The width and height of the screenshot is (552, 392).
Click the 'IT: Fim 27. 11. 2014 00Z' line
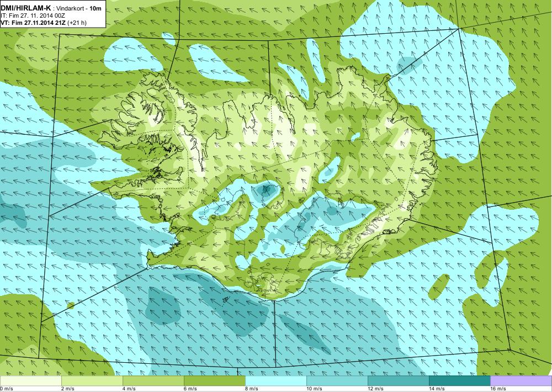33,15
